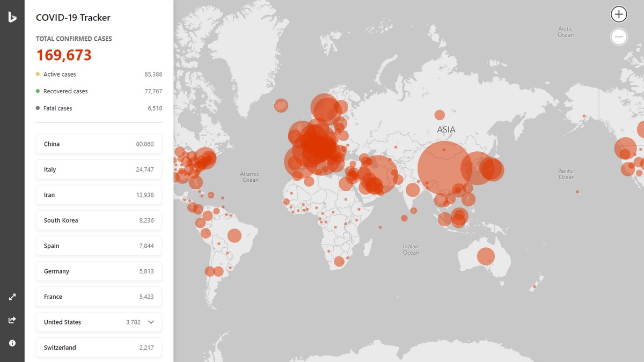This screenshot has width=644, height=362.
Task: Click the Bing logo icon
Action: [x=12, y=17]
